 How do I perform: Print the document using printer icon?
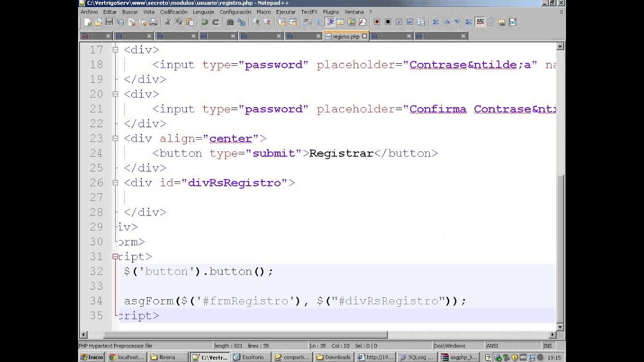153,22
